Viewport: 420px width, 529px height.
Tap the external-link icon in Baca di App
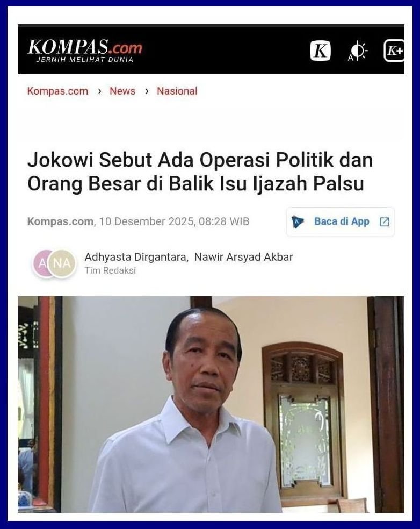click(384, 221)
